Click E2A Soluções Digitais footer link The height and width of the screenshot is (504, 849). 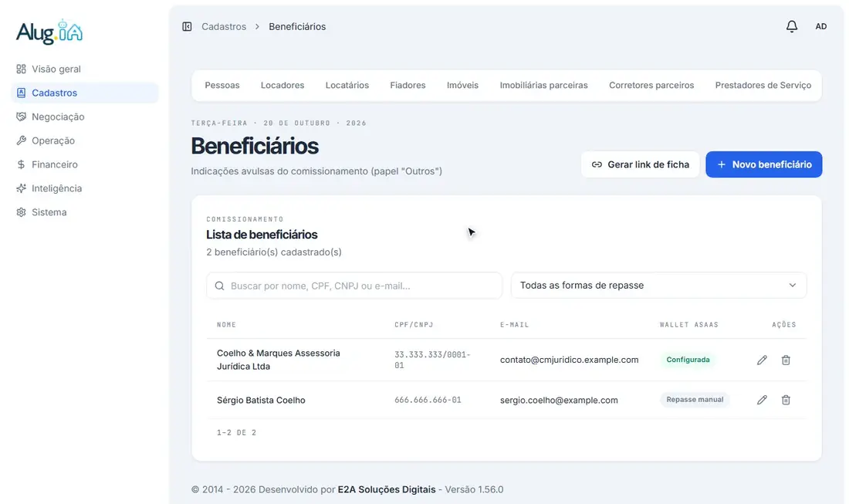pyautogui.click(x=387, y=489)
